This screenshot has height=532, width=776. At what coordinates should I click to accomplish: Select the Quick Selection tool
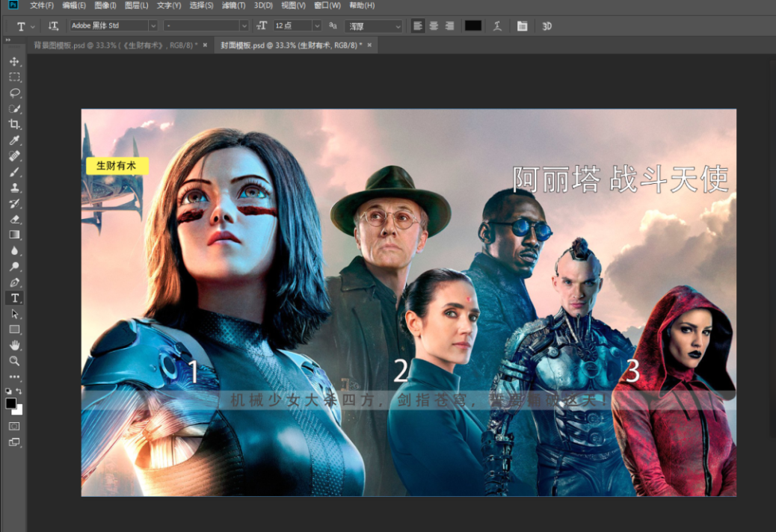[x=14, y=109]
